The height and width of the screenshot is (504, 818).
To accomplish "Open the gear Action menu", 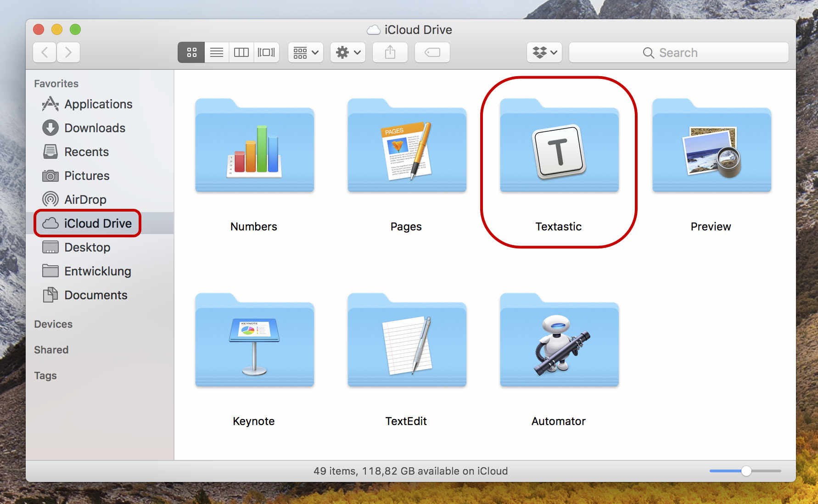I will [348, 52].
